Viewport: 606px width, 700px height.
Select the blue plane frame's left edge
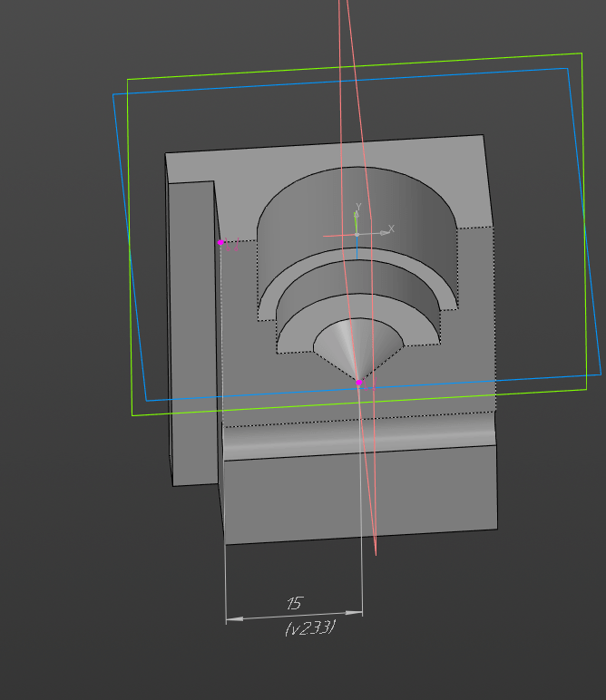tap(129, 245)
